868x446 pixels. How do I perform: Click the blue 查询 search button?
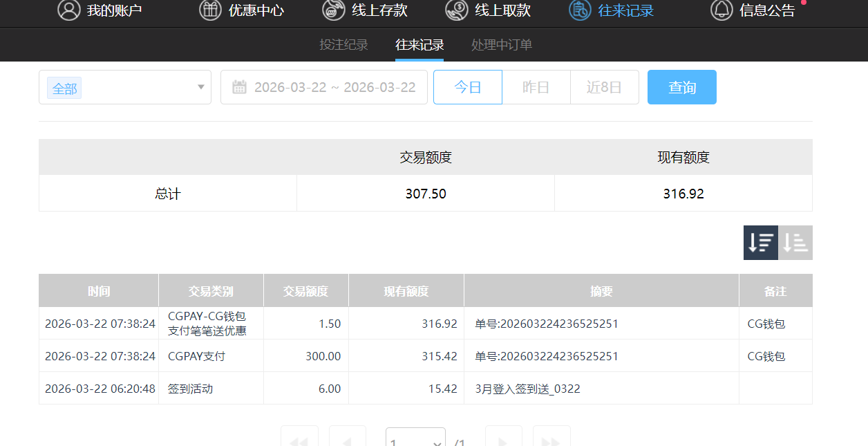(x=681, y=86)
